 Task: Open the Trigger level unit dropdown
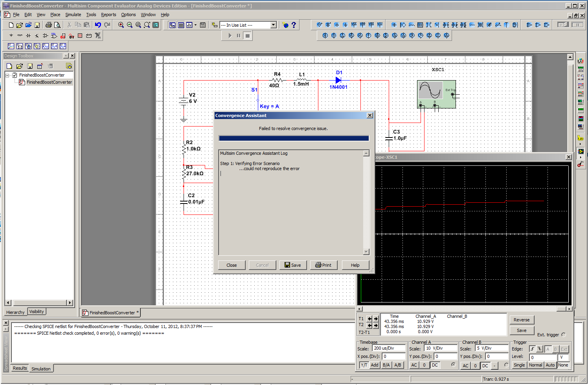562,357
